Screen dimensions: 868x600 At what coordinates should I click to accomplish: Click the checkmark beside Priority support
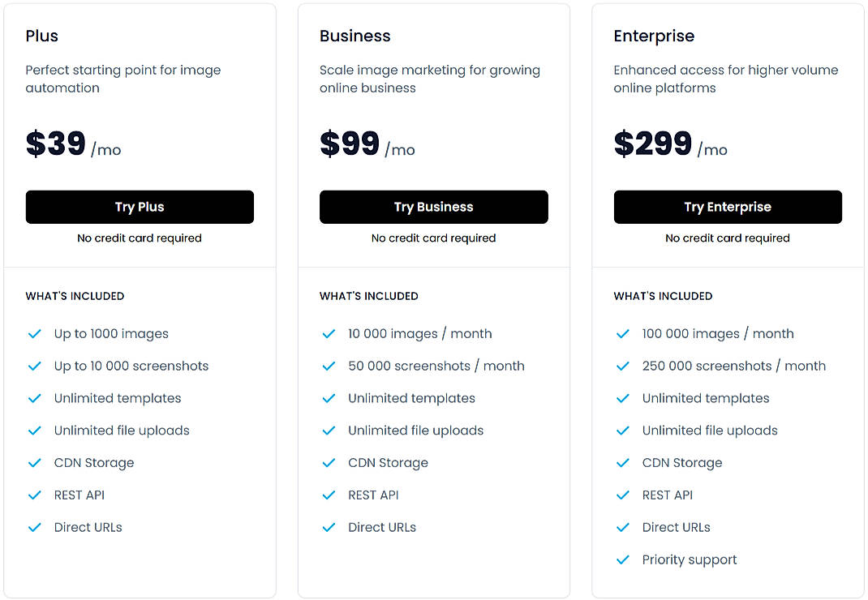623,559
